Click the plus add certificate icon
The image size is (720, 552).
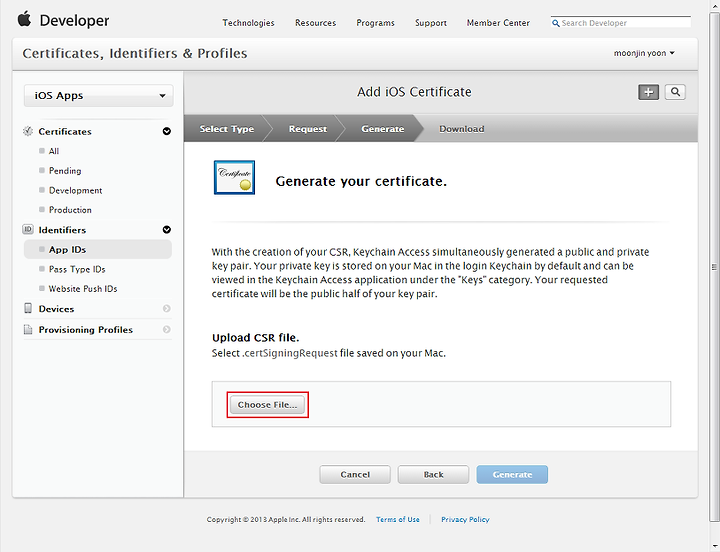pos(648,92)
